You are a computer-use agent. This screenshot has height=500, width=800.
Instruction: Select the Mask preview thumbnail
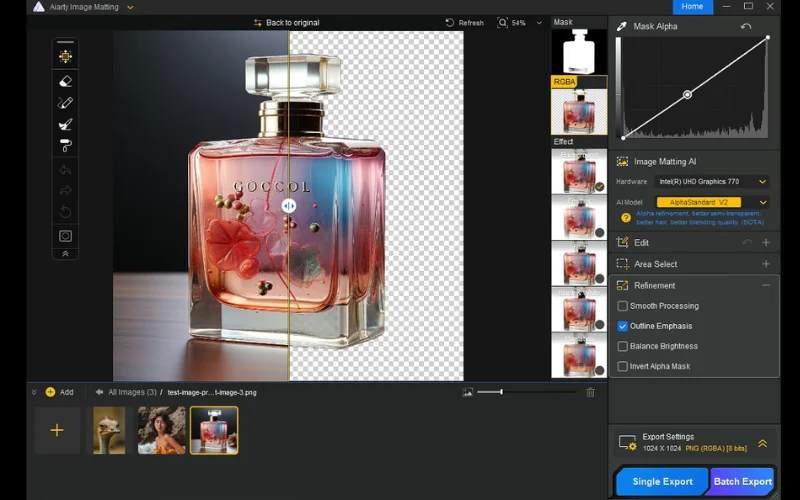[x=578, y=51]
